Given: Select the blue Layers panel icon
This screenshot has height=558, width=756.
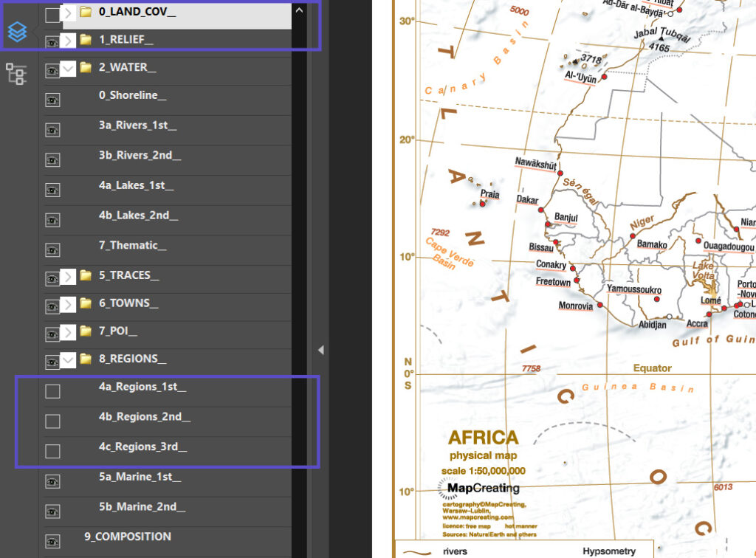Looking at the screenshot, I should click(17, 32).
